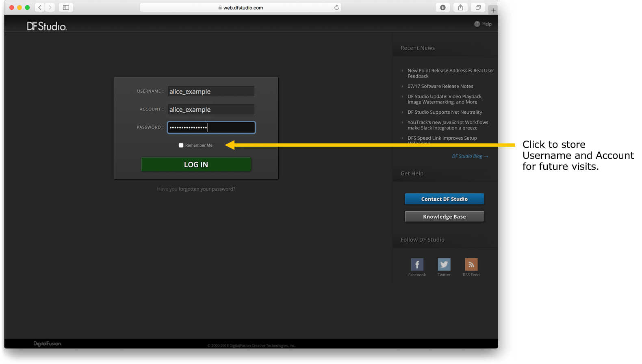Toggle the Safari sidebar button

click(x=66, y=7)
